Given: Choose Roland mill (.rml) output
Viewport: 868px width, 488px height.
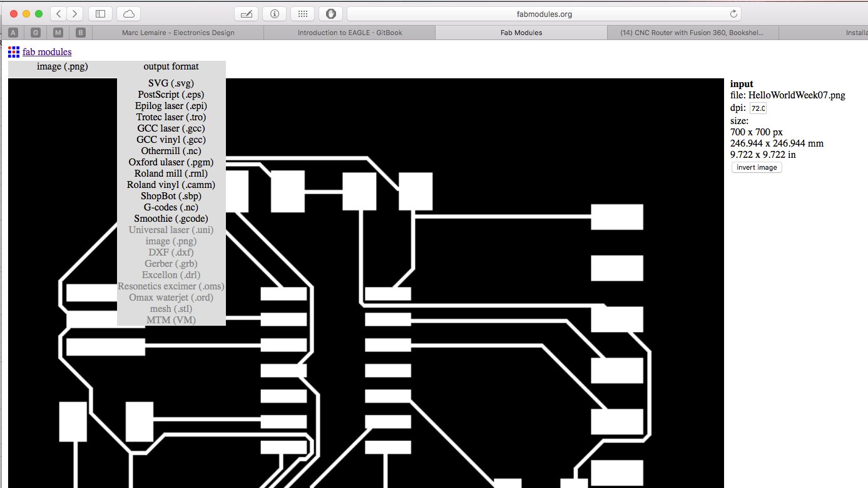Looking at the screenshot, I should (171, 174).
